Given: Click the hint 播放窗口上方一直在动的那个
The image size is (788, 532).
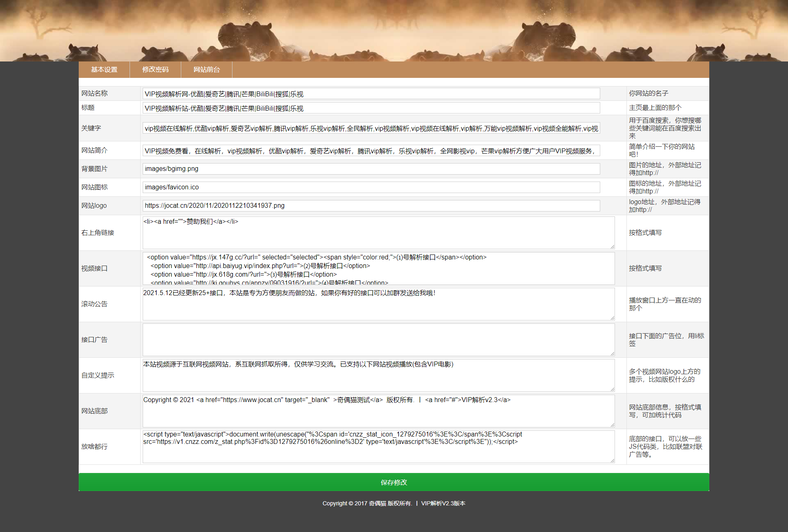Looking at the screenshot, I should (665, 304).
